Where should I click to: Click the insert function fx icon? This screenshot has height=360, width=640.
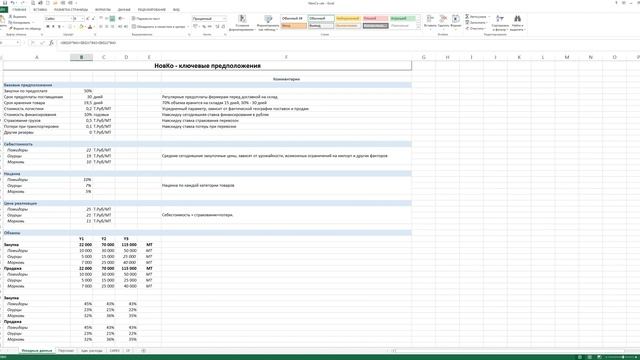[x=51, y=43]
